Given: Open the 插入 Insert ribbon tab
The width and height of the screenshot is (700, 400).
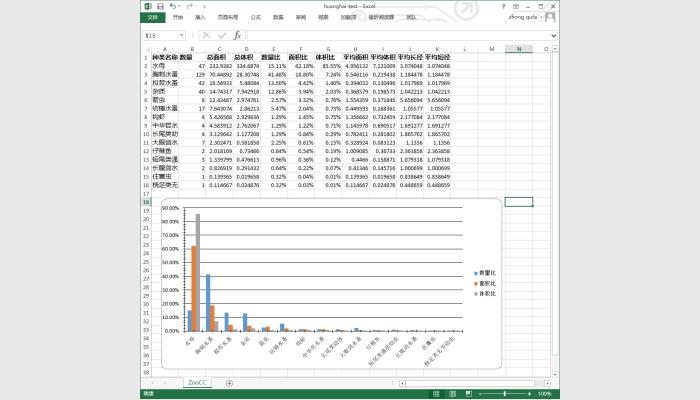Looking at the screenshot, I should point(201,17).
